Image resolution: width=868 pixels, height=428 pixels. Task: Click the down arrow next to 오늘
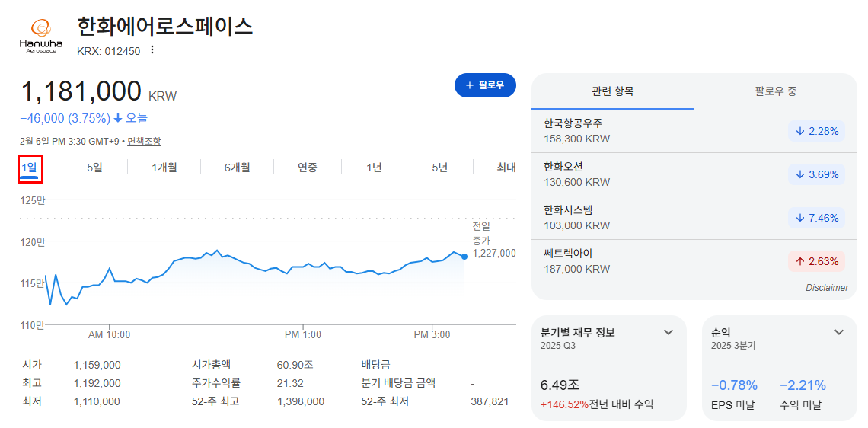[x=117, y=119]
